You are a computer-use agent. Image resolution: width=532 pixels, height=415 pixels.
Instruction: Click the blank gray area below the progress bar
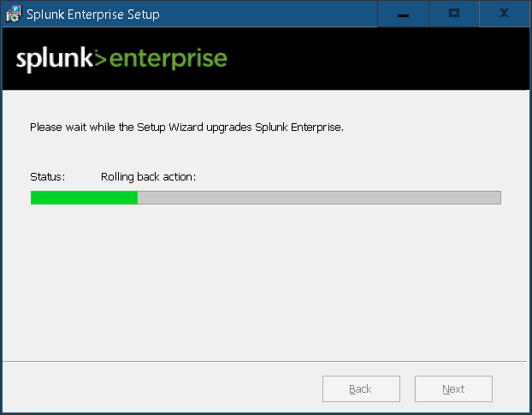pyautogui.click(x=266, y=282)
